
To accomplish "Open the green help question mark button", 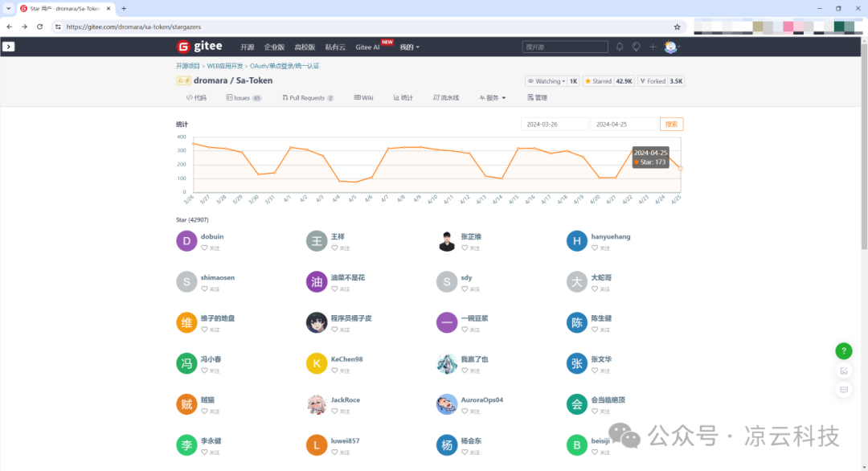I will 844,351.
